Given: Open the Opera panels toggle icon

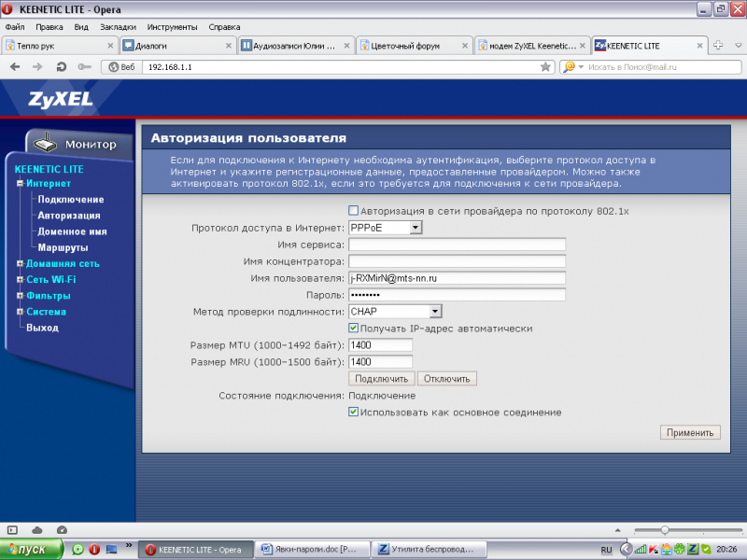Looking at the screenshot, I should [12, 530].
